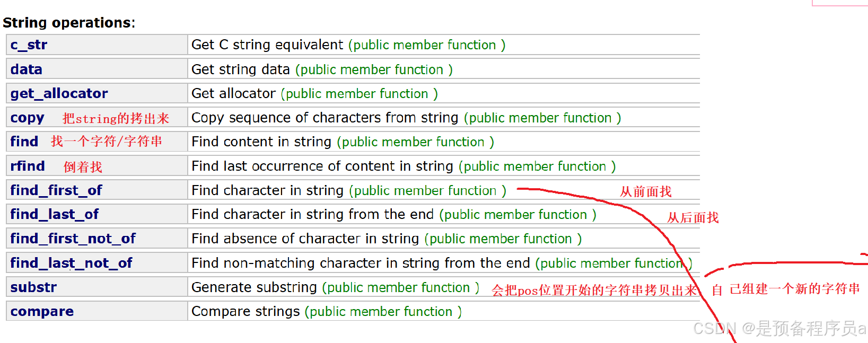
Task: Click 'Compare strings' description text
Action: click(246, 312)
